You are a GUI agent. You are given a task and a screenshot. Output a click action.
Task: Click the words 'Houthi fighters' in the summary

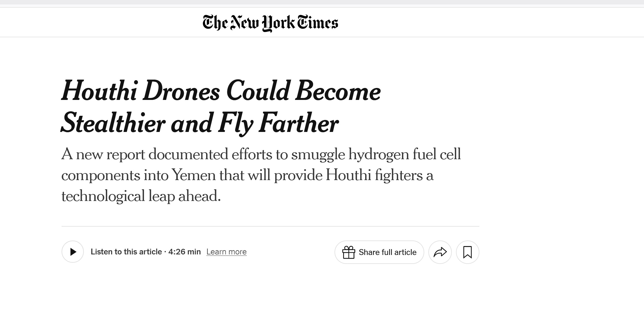[374, 175]
